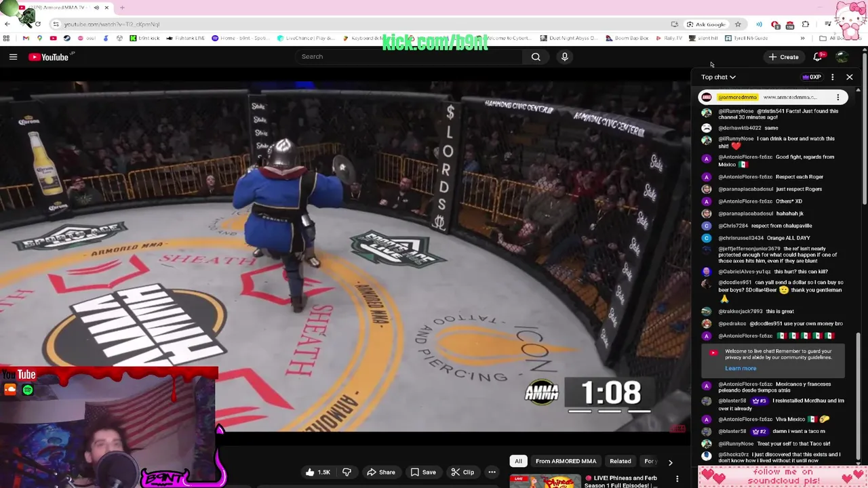Close the Armored MMA browser tab
This screenshot has width=868, height=488.
[106, 7]
